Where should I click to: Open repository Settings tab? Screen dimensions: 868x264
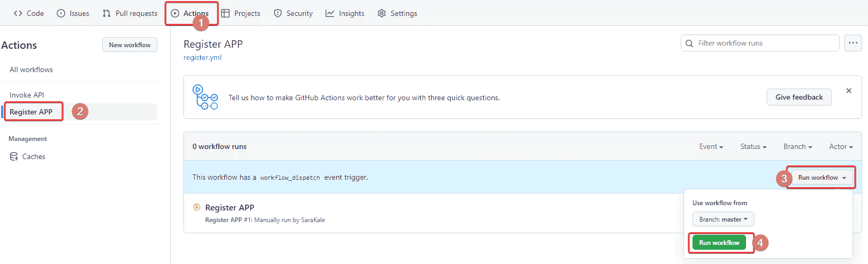pyautogui.click(x=397, y=13)
